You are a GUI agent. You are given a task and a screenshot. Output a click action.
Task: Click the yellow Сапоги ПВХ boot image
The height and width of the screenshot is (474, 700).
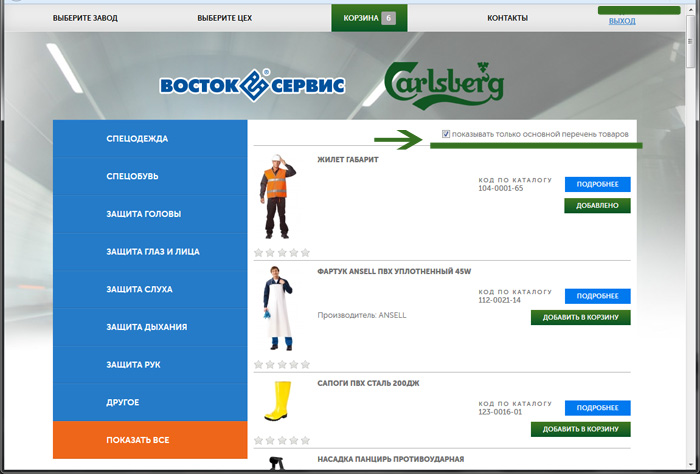(x=278, y=401)
